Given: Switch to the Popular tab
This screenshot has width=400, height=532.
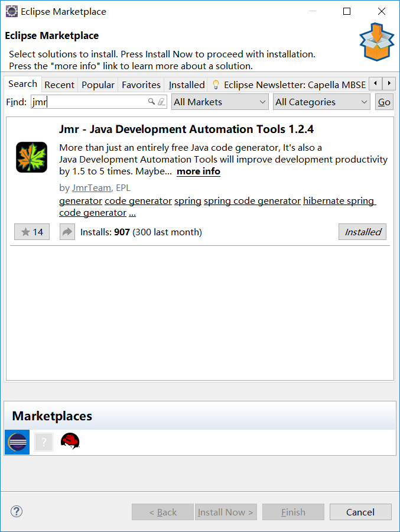Looking at the screenshot, I should coord(98,85).
